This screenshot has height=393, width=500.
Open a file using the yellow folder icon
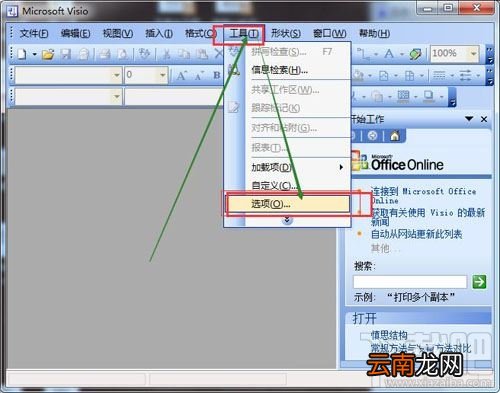[48, 54]
